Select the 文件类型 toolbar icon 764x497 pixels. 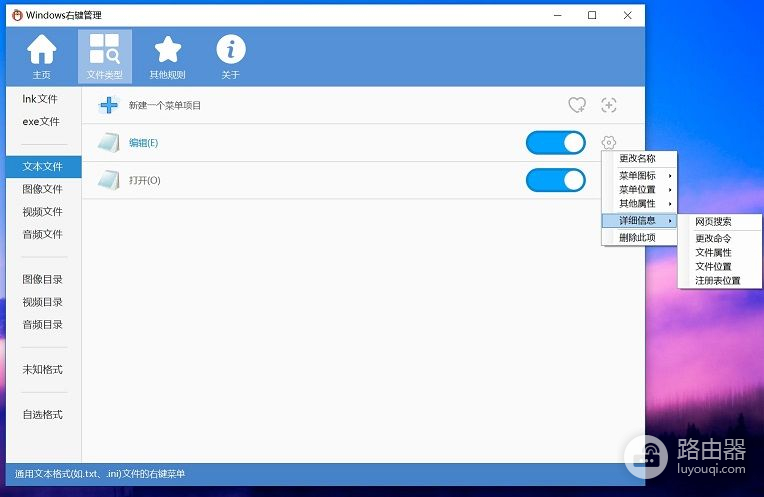[x=104, y=56]
